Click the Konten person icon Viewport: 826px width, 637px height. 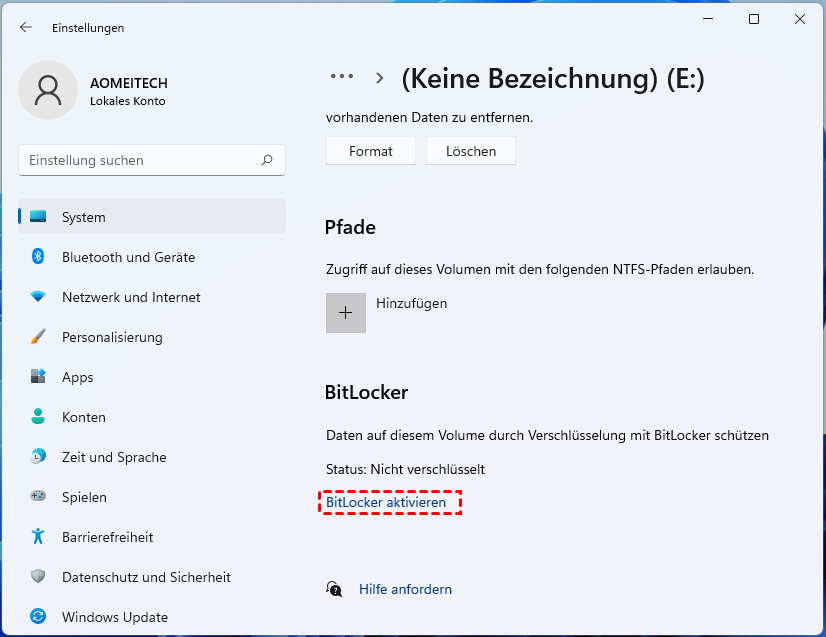pos(38,417)
